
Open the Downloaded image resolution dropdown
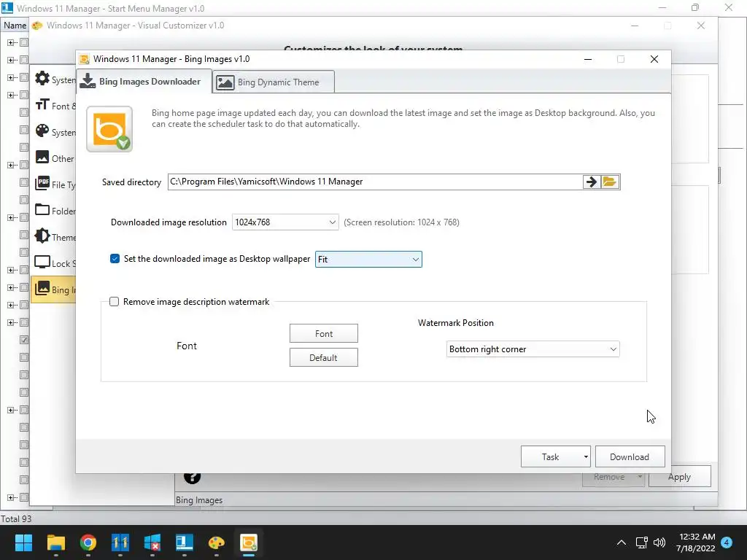tap(285, 222)
